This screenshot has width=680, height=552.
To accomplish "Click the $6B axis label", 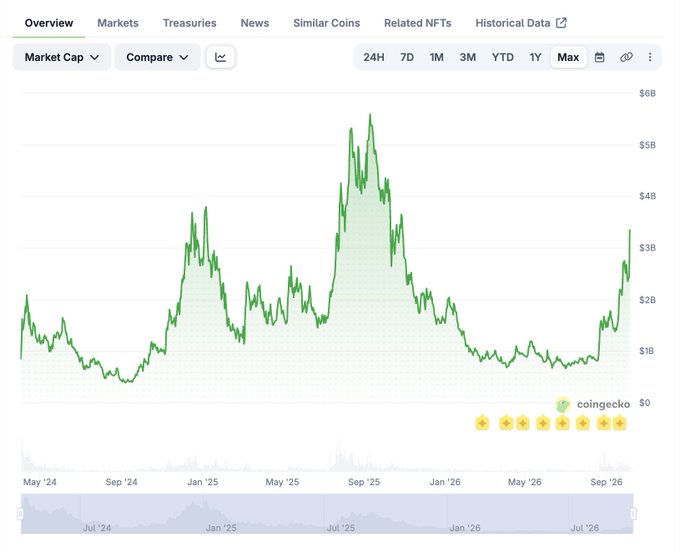I will pos(647,93).
